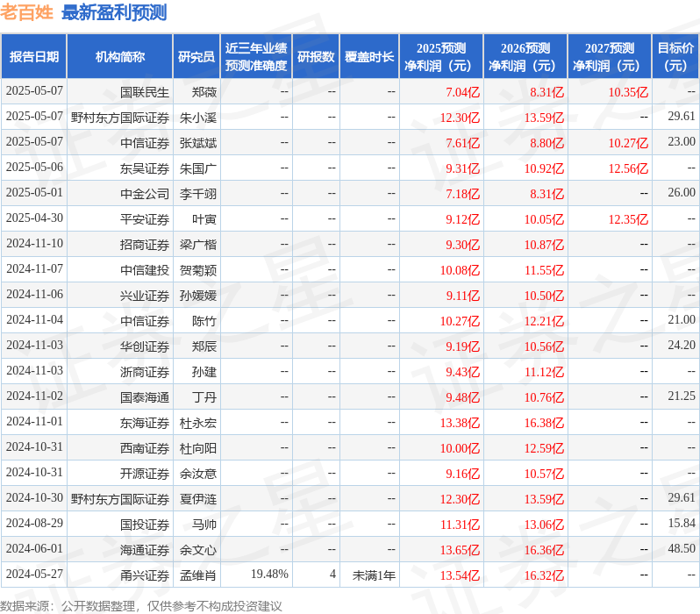This screenshot has width=700, height=614.
Task: Select analyst 余汝意
Action: coord(197,475)
